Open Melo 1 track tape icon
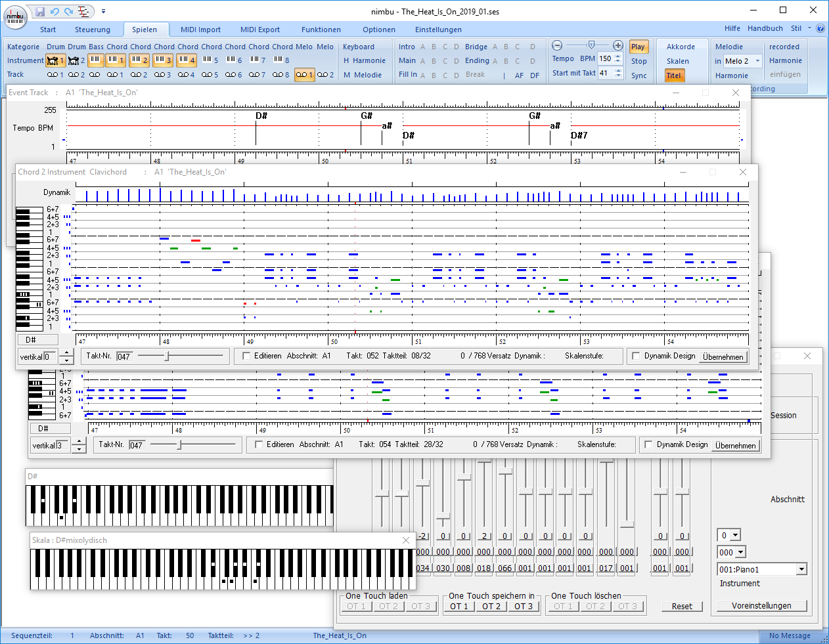The image size is (829, 644). pyautogui.click(x=304, y=75)
